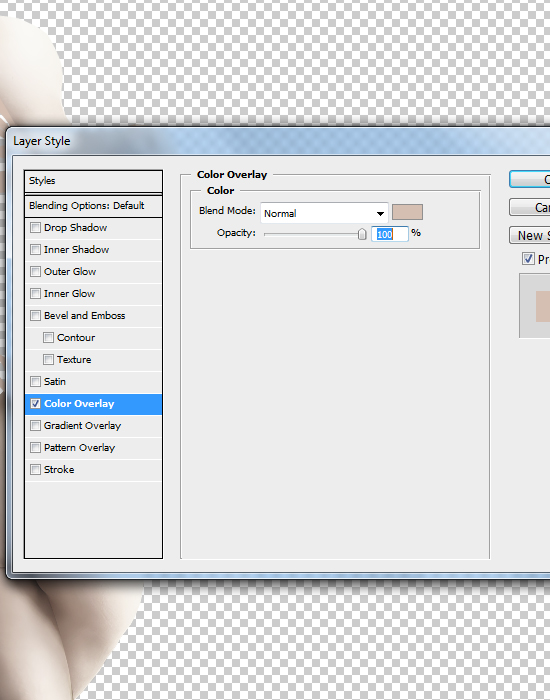
Task: Toggle the Preview checkbox
Action: (528, 258)
